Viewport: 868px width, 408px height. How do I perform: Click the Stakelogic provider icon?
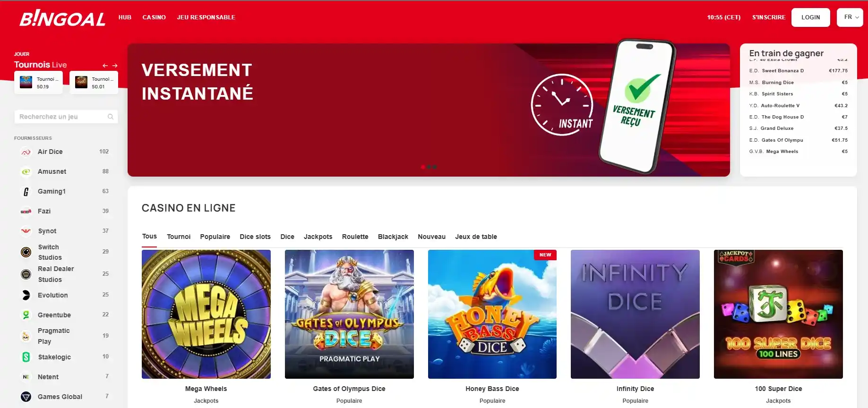[x=26, y=357]
